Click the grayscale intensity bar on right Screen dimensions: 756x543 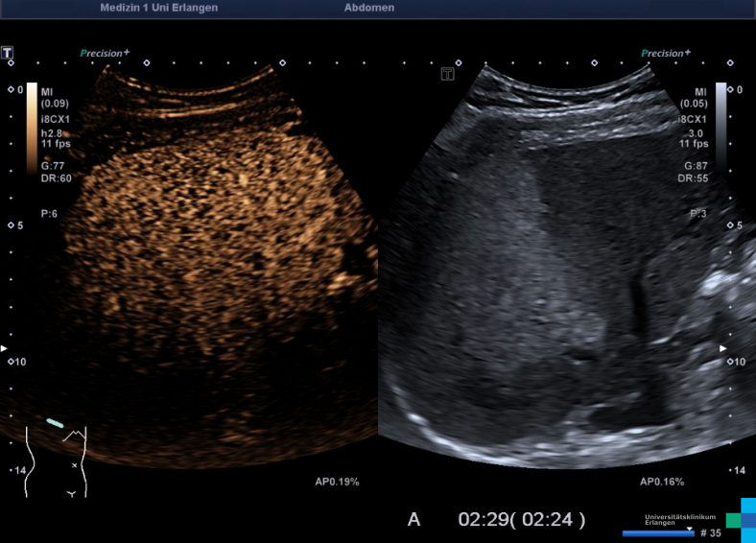pos(721,125)
